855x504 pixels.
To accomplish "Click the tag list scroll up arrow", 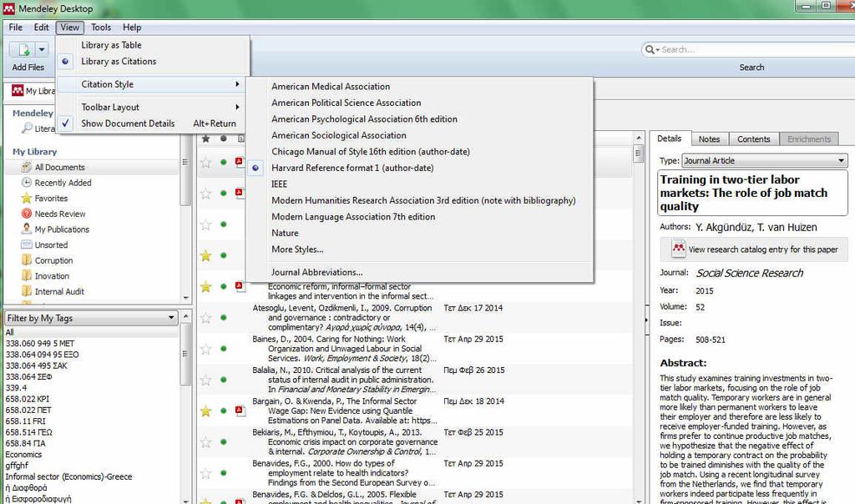I will (186, 316).
